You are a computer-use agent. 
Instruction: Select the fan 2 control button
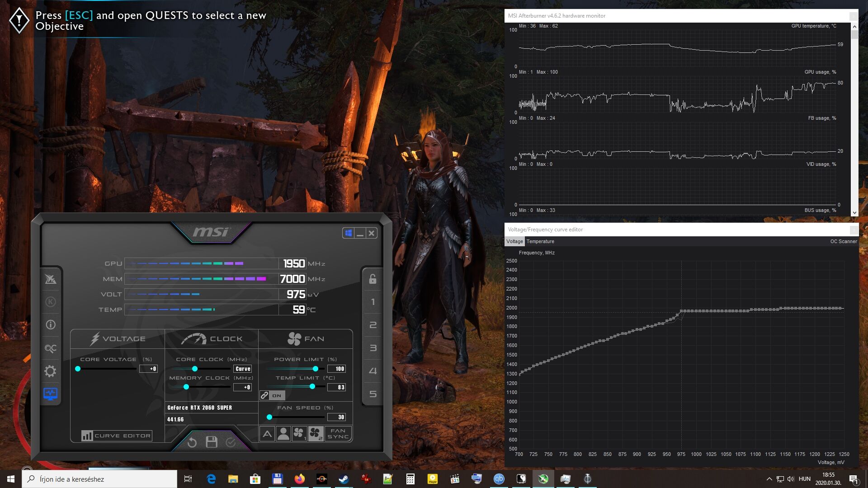click(316, 434)
